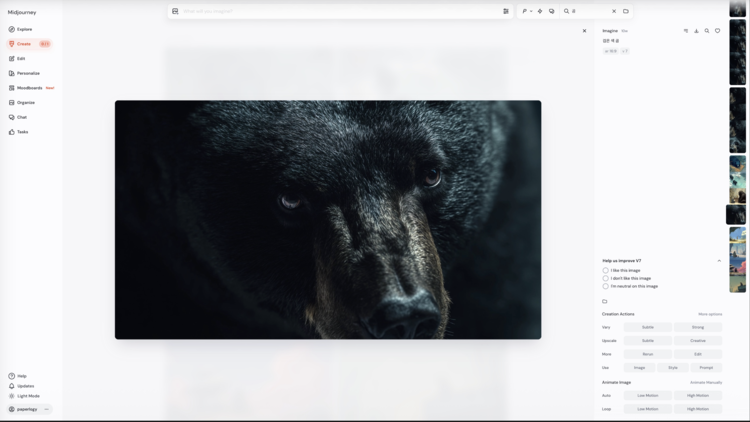Focus the 'What will you imagine?' prompt field
750x422 pixels.
340,11
